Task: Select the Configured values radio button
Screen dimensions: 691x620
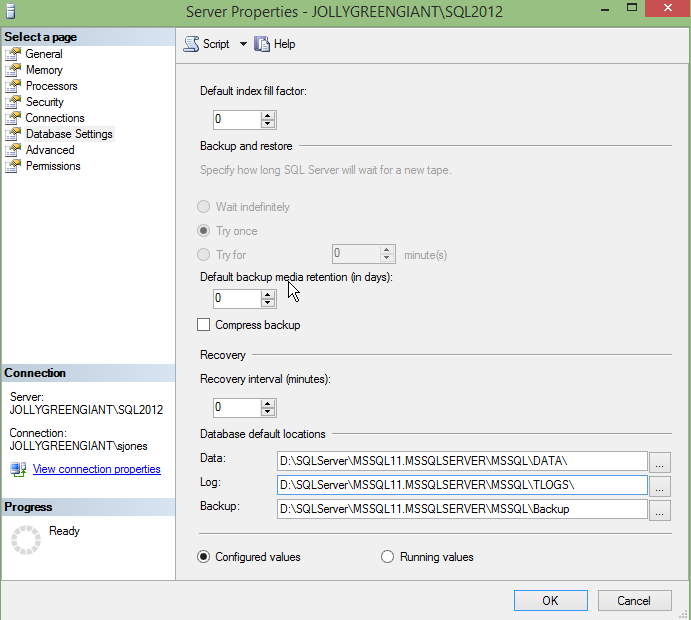Action: (204, 557)
